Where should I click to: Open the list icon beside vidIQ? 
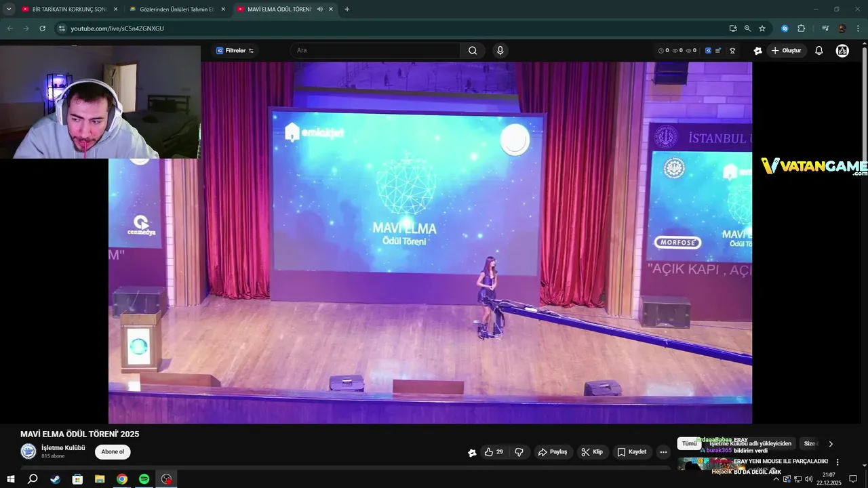tap(718, 51)
